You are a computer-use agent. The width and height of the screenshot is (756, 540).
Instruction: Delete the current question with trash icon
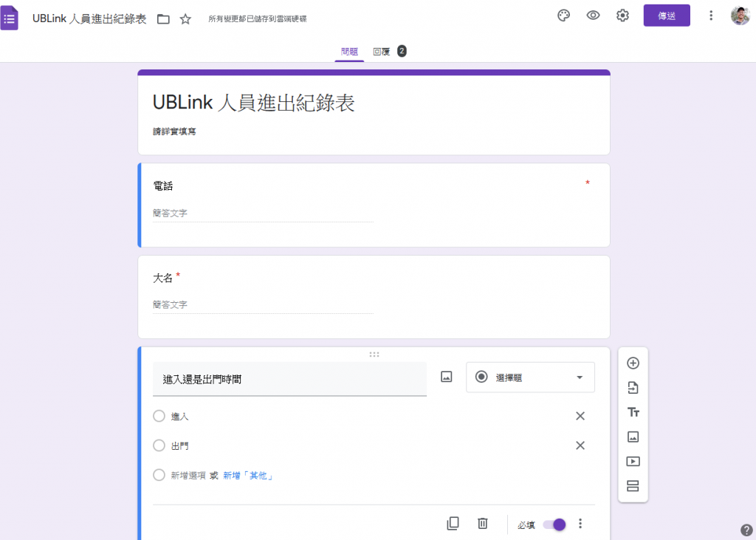[x=483, y=524]
